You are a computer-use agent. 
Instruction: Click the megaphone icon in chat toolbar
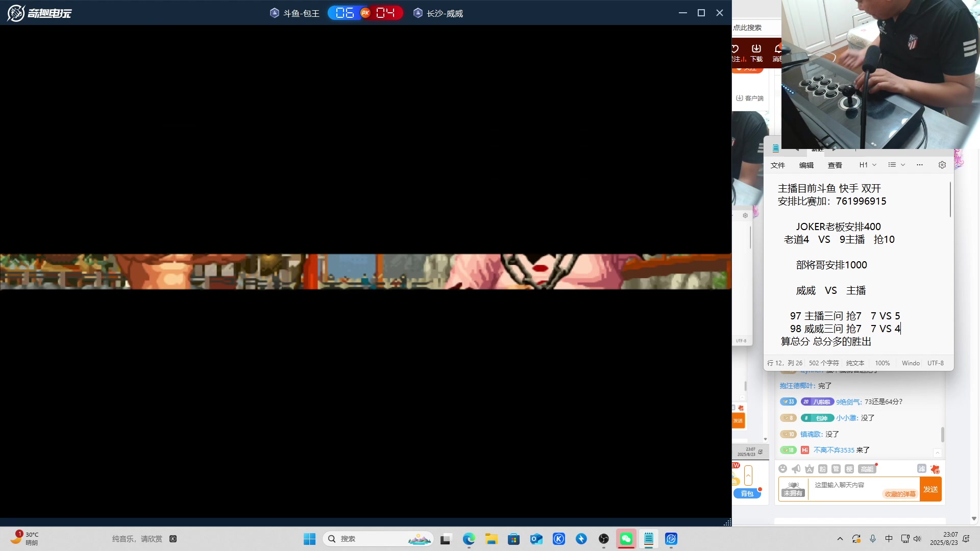tap(796, 469)
